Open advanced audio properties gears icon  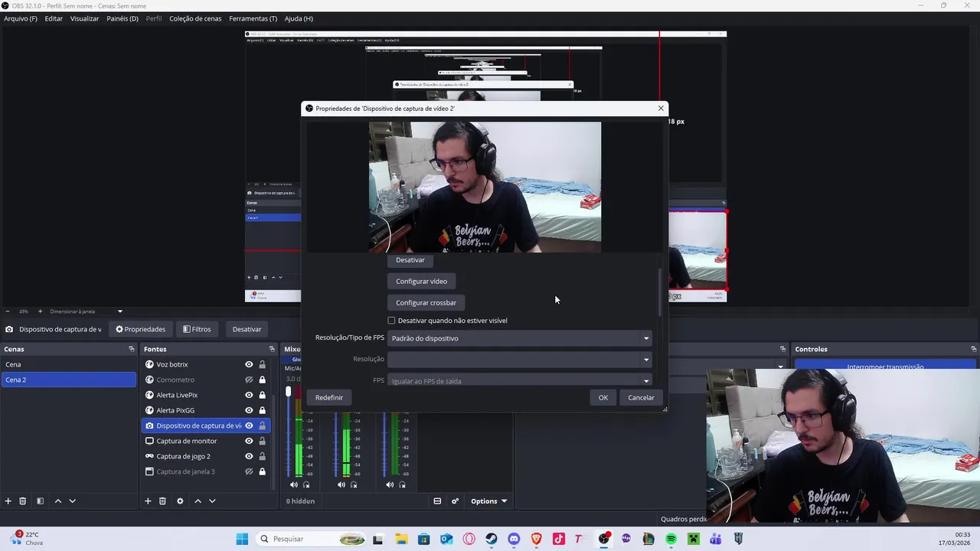455,501
